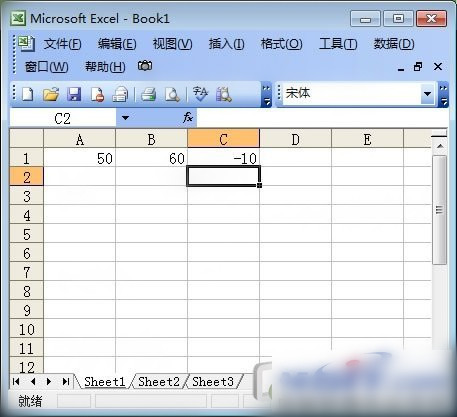
Task: Click the Excel document icon beside 文件 menu
Action: point(26,43)
